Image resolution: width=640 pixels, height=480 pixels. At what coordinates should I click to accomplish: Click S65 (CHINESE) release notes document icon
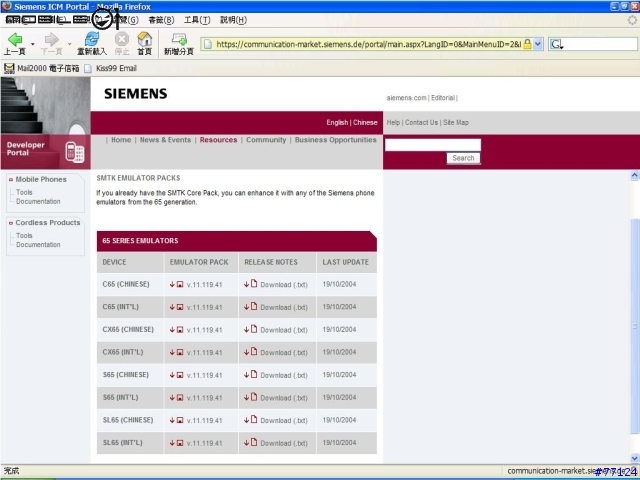(254, 374)
